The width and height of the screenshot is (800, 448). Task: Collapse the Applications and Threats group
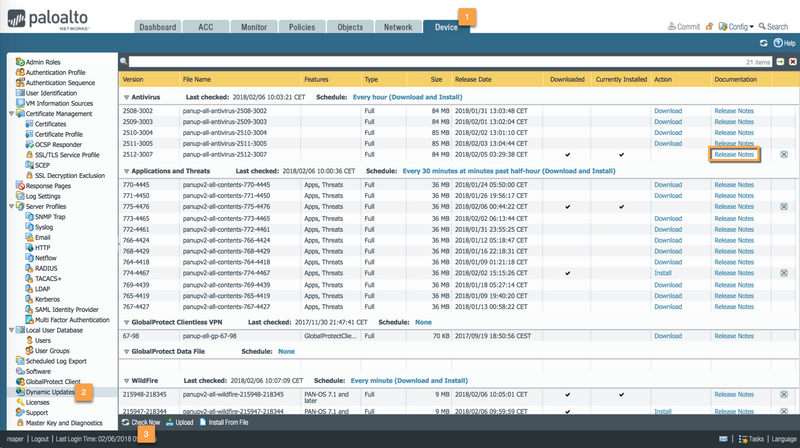[x=127, y=171]
